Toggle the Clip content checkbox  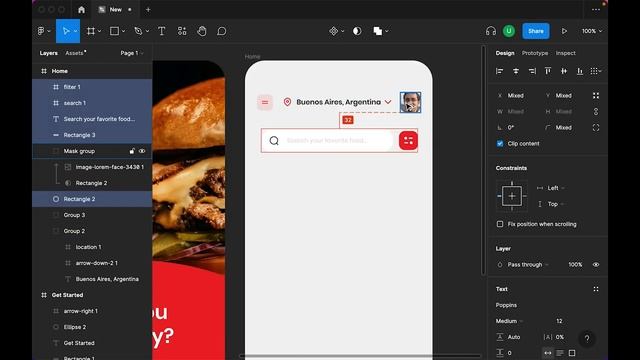pyautogui.click(x=500, y=144)
